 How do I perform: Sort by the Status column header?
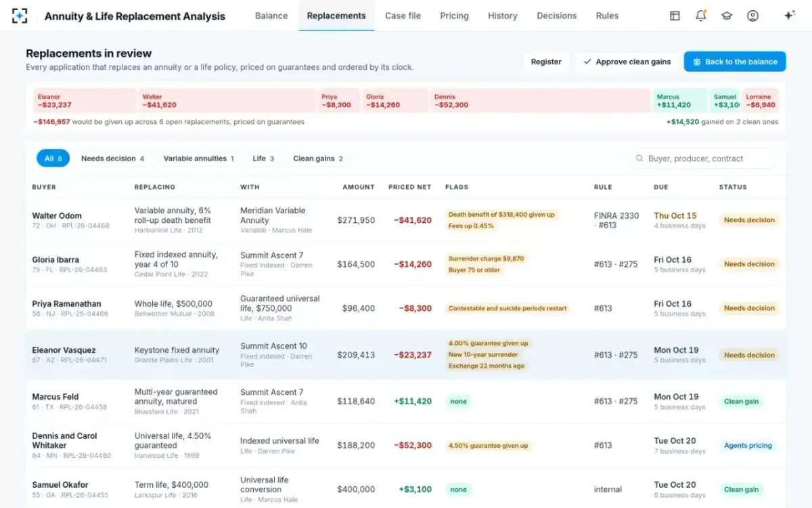(x=733, y=187)
